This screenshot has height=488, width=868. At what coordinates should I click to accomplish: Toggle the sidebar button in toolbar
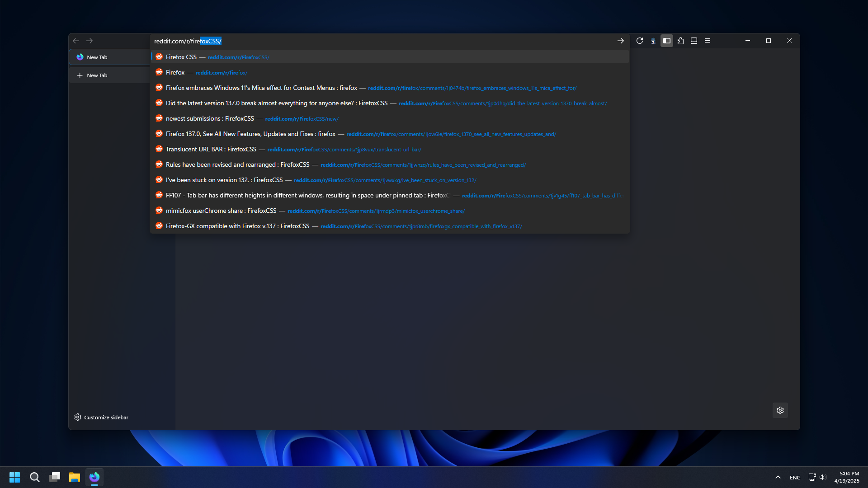667,41
